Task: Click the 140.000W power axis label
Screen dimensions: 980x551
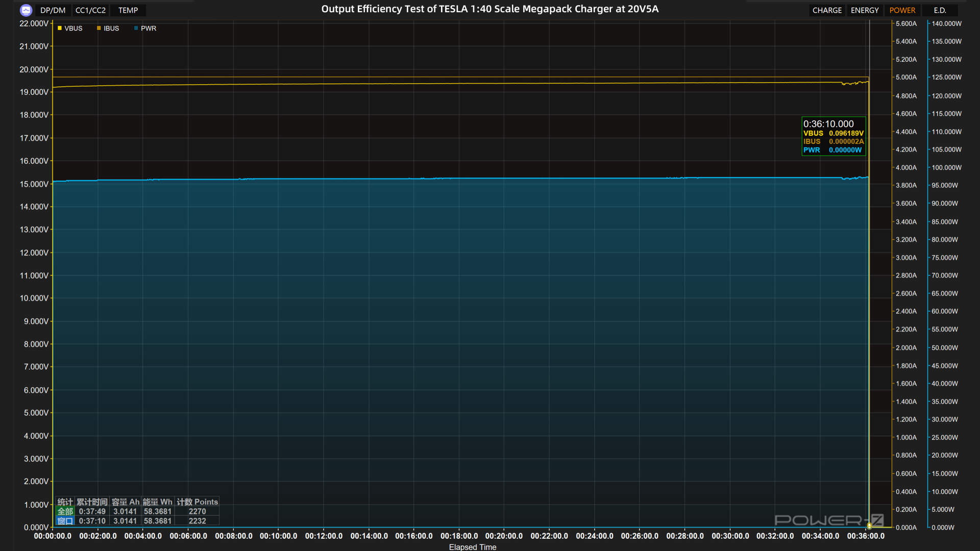Action: [946, 23]
